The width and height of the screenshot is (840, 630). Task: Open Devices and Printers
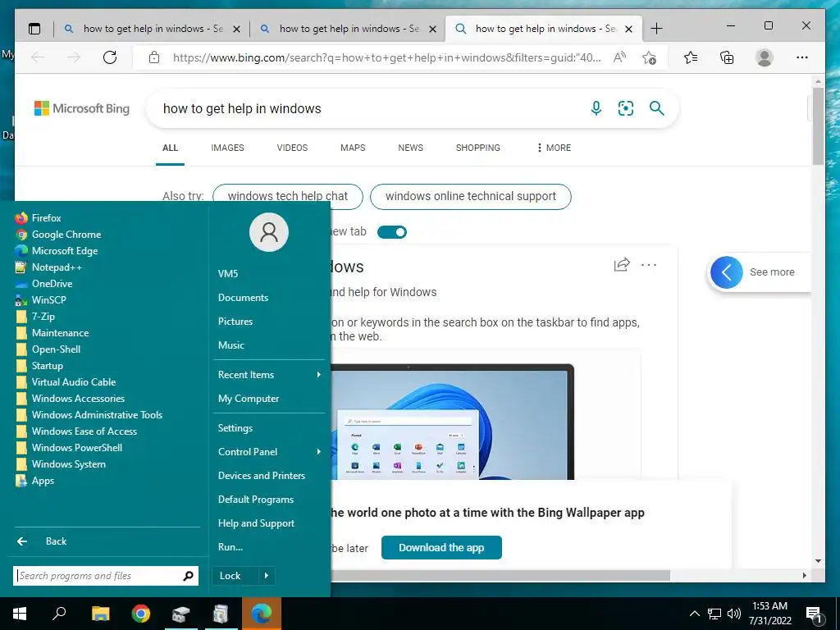coord(262,476)
